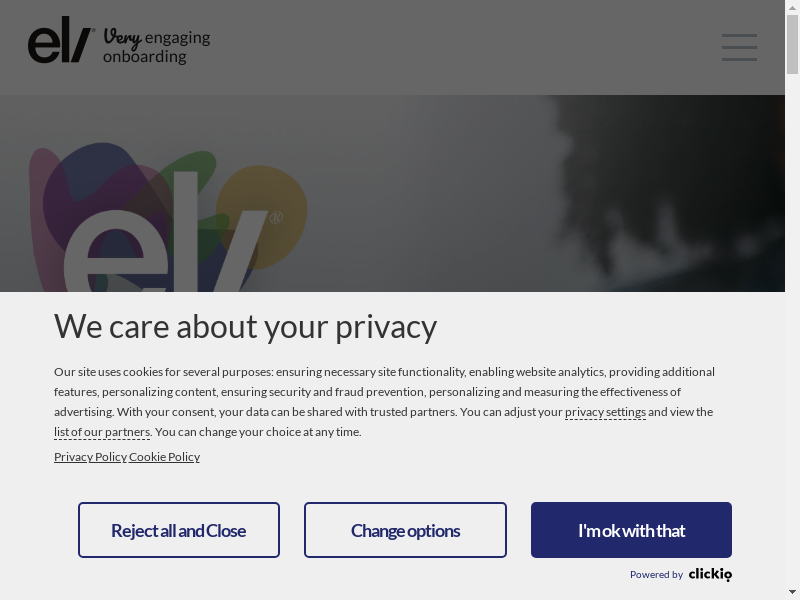Screen dimensions: 800x600
Task: Open the hamburger navigation menu
Action: coord(739,47)
